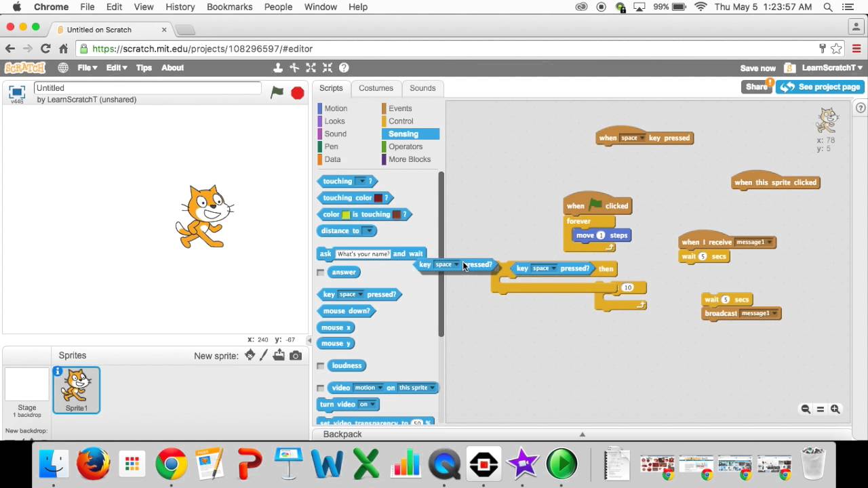Toggle the video motion reporter checkbox
Viewport: 868px width, 488px height.
pos(321,388)
